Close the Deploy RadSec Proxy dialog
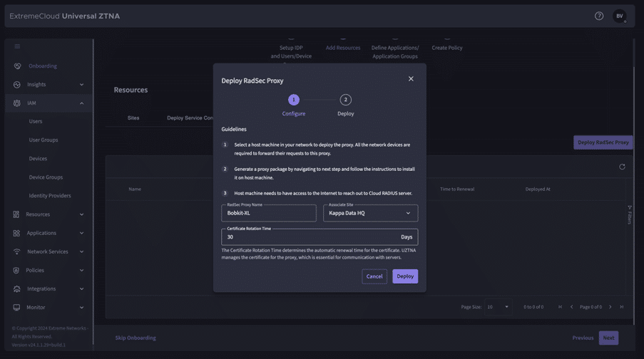 pos(411,79)
